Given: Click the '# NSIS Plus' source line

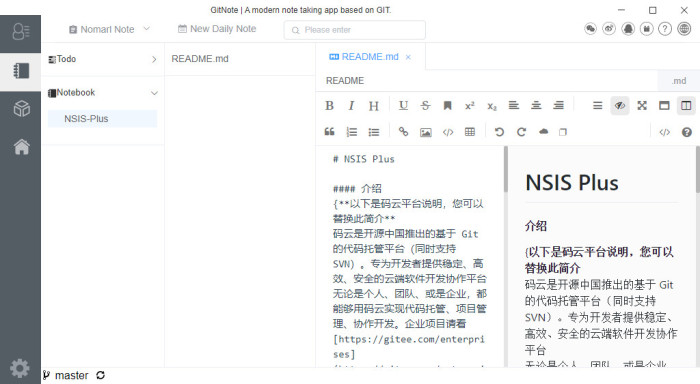Looking at the screenshot, I should click(x=363, y=159).
